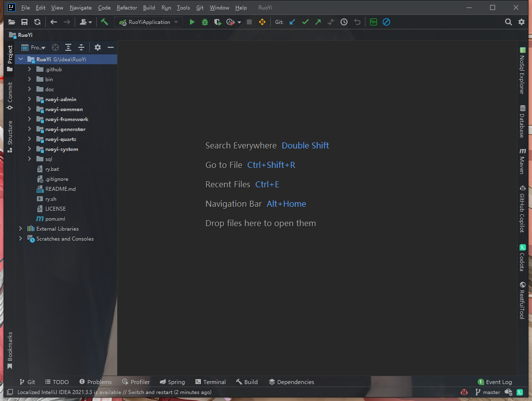Open the File menu

click(25, 7)
